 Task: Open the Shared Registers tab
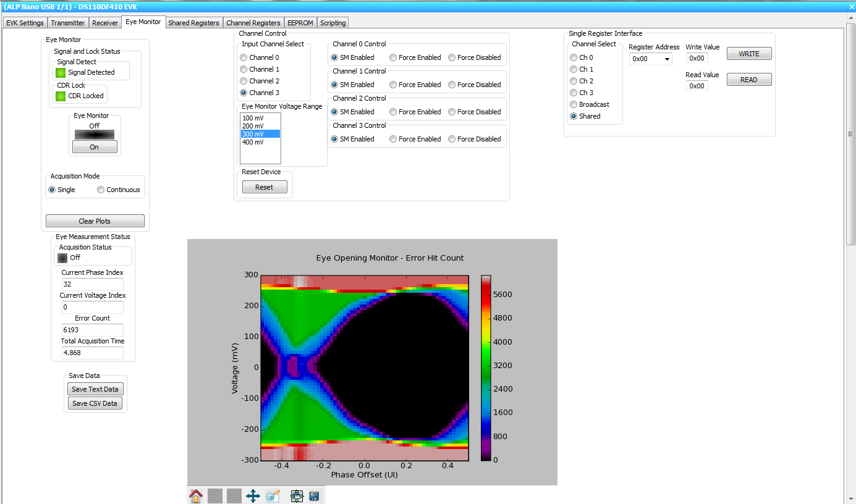[x=193, y=22]
